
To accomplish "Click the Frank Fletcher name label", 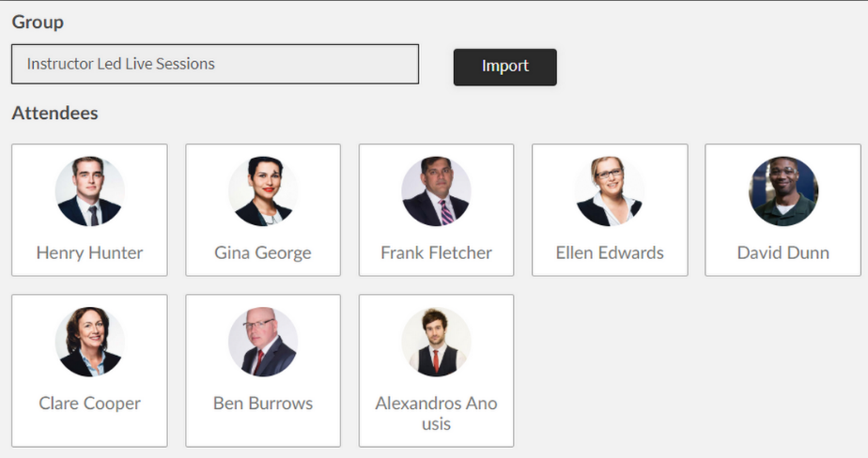I will click(436, 252).
